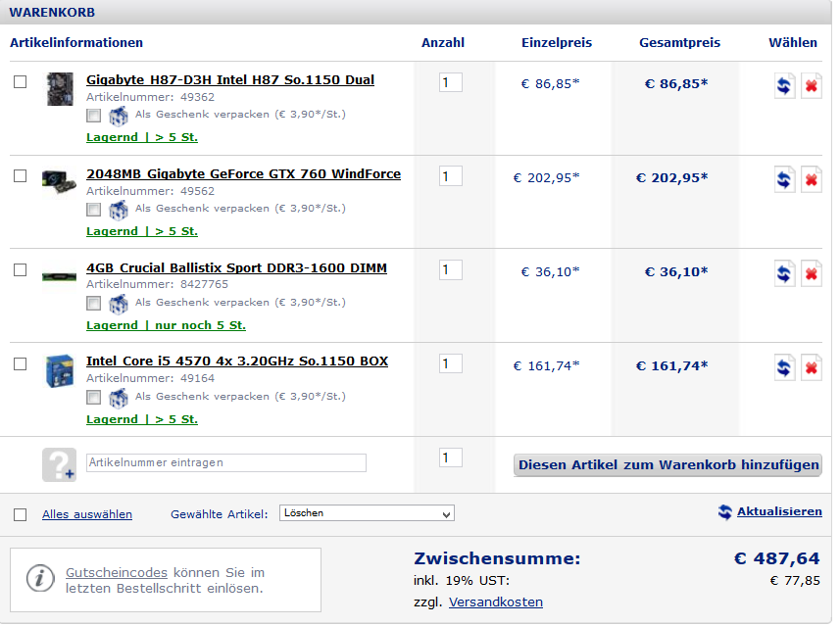The width and height of the screenshot is (840, 626).
Task: Open the 4GB Crucial Ballistix Sport link
Action: point(237,268)
